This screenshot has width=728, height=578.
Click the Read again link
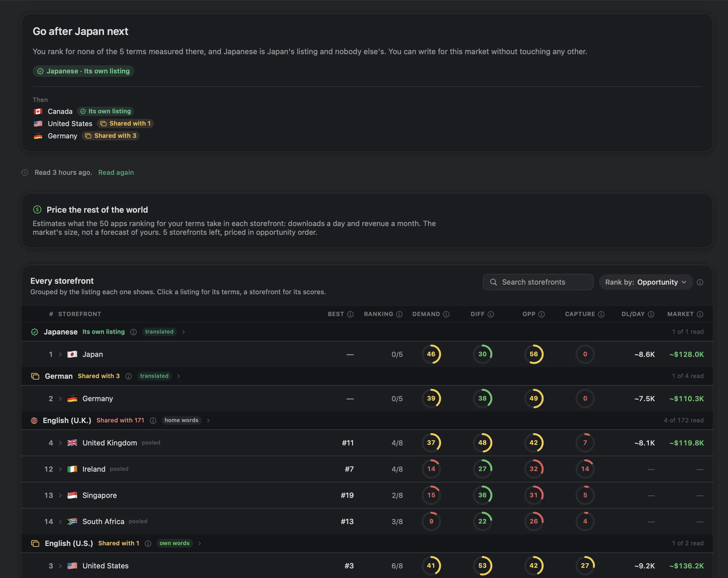116,172
